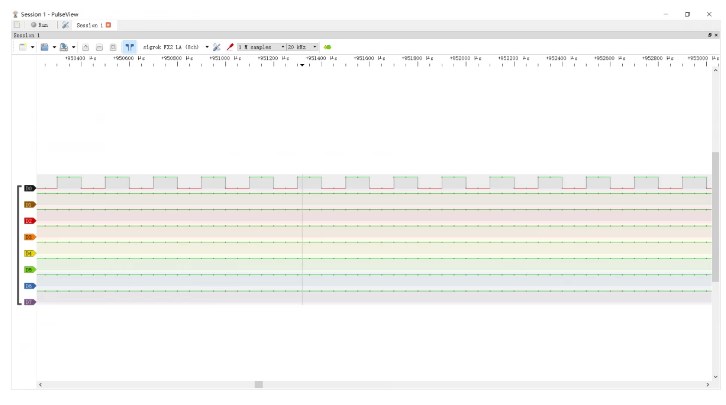Open the 1 M samples dropdown

(261, 47)
